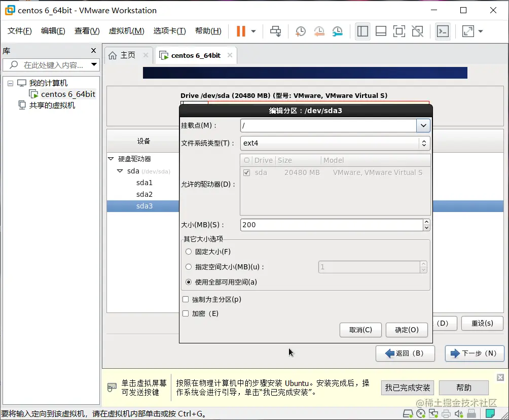Open the power options dropdown arrow beside pause
The height and width of the screenshot is (420, 509).
(253, 31)
